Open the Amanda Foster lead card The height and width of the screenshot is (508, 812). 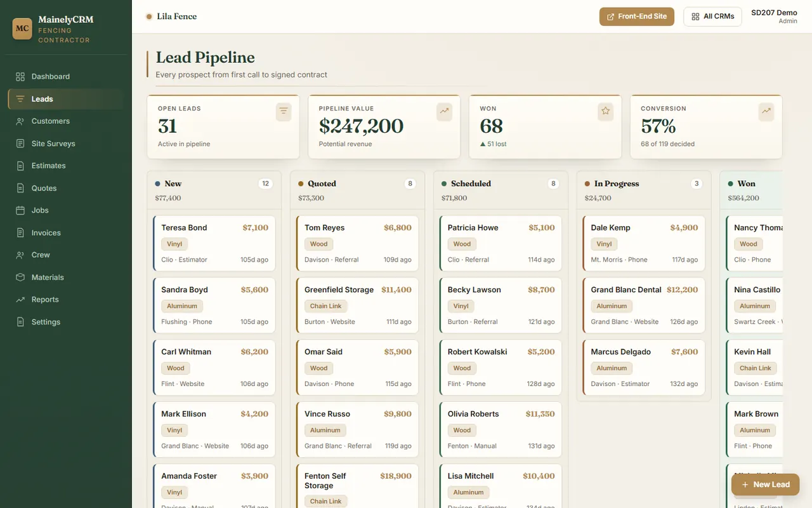coord(214,486)
